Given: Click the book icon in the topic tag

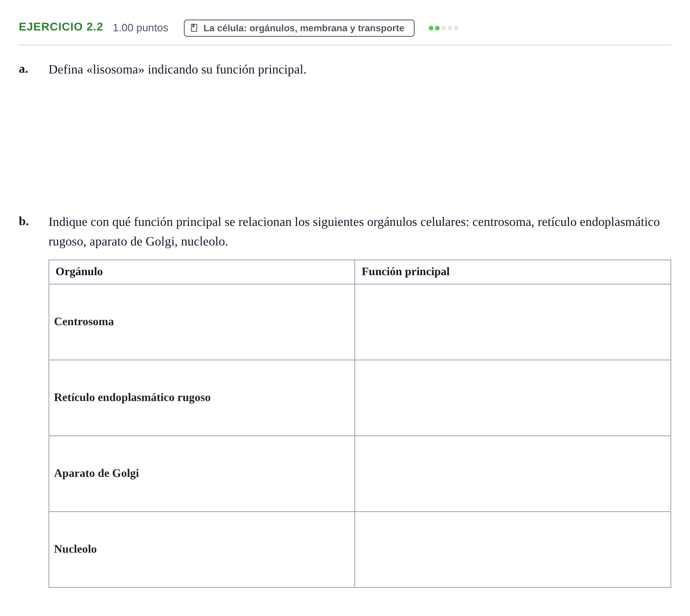Looking at the screenshot, I should tap(194, 28).
